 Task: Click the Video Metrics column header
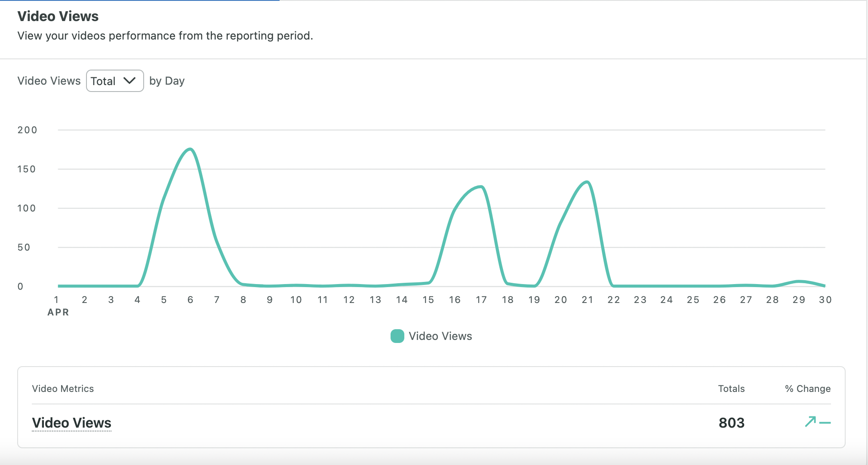tap(63, 389)
